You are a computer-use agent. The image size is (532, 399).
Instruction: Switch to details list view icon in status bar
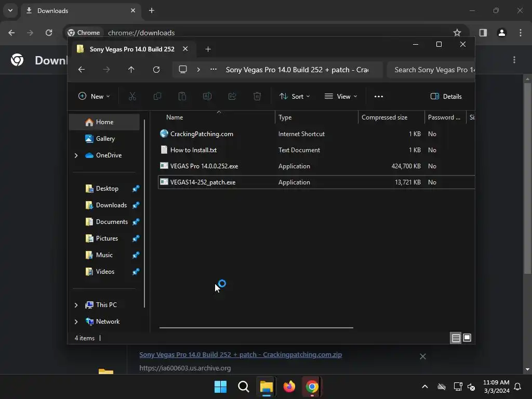pos(456,338)
